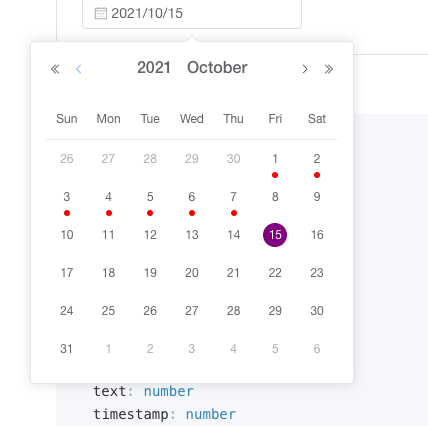This screenshot has width=428, height=426.
Task: Open the October month selector
Action: (x=217, y=68)
